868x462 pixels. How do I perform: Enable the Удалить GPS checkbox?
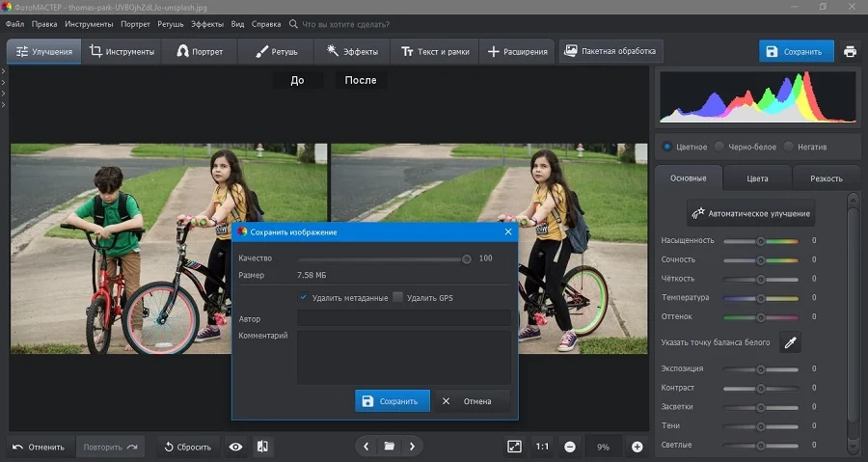(x=397, y=297)
